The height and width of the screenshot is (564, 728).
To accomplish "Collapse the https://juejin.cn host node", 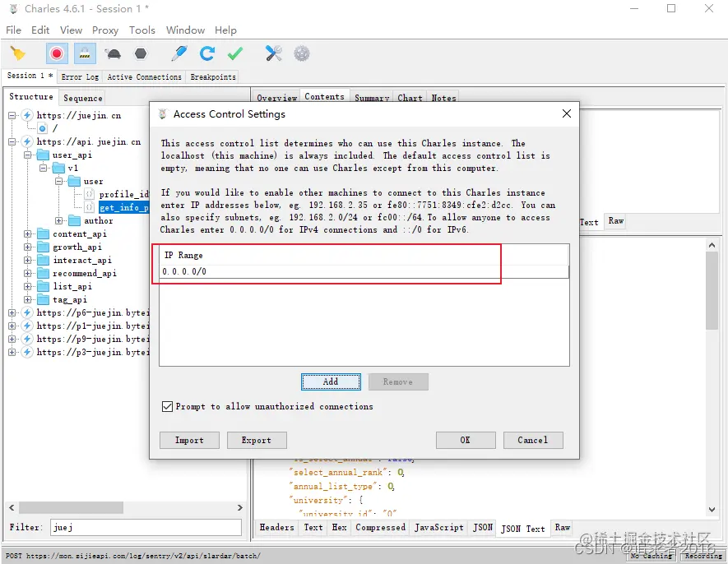I will 12,116.
